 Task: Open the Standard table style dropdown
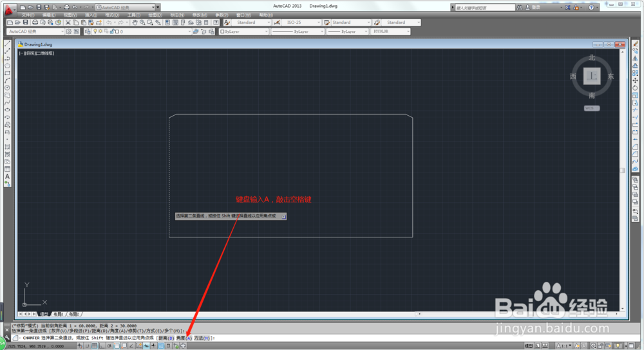350,23
